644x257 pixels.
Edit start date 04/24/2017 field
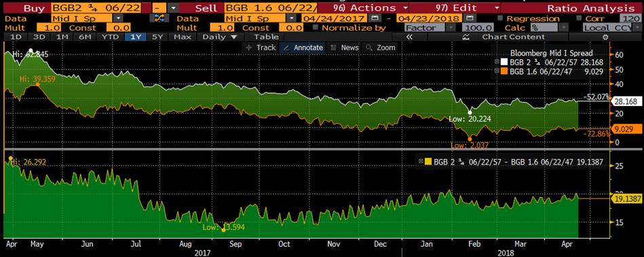click(x=335, y=18)
